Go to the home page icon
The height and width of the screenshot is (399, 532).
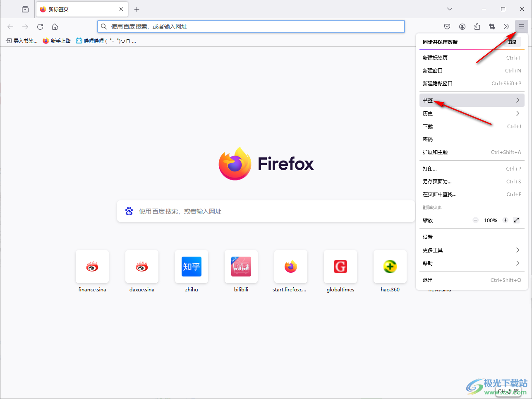click(x=55, y=26)
